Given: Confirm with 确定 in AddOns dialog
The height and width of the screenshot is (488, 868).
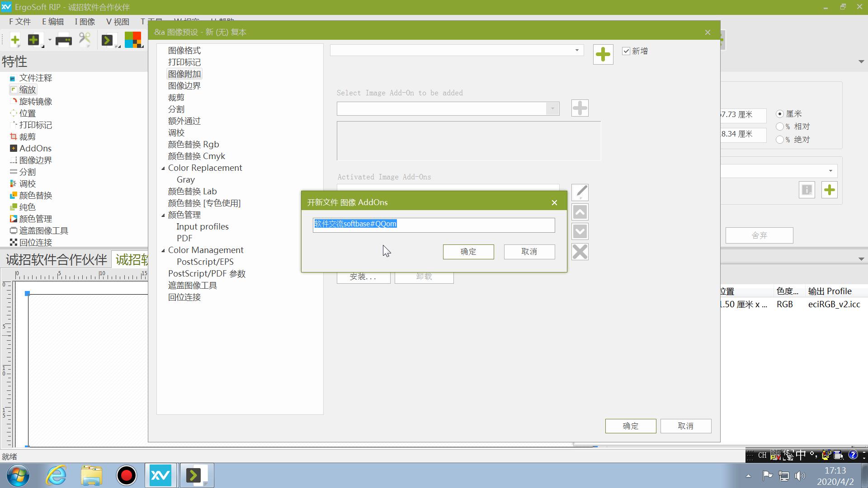Looking at the screenshot, I should tap(468, 252).
